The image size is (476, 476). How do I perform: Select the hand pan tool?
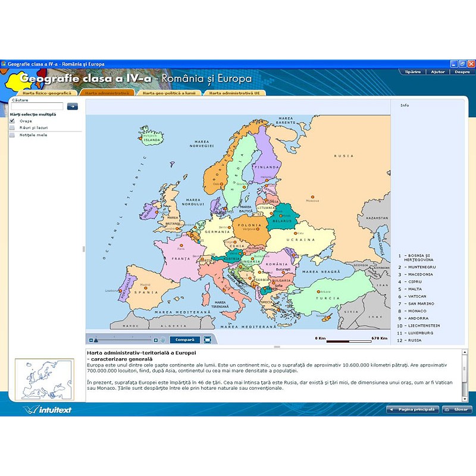click(162, 340)
